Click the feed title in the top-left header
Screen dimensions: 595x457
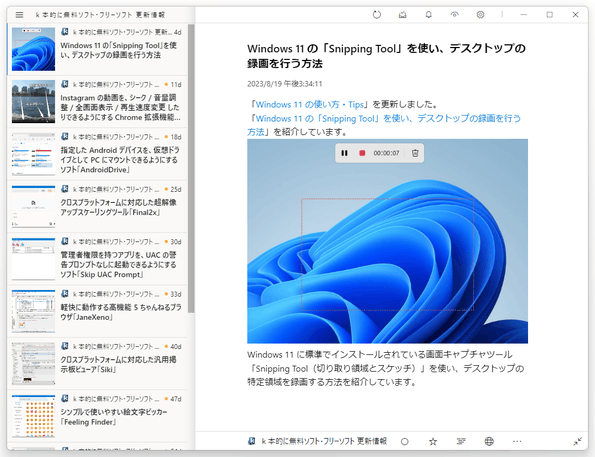click(100, 15)
